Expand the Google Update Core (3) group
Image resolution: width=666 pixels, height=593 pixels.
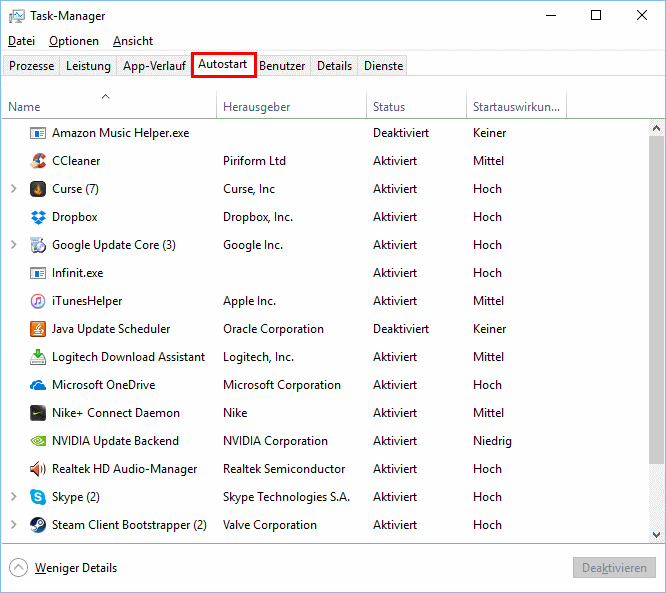click(x=13, y=245)
